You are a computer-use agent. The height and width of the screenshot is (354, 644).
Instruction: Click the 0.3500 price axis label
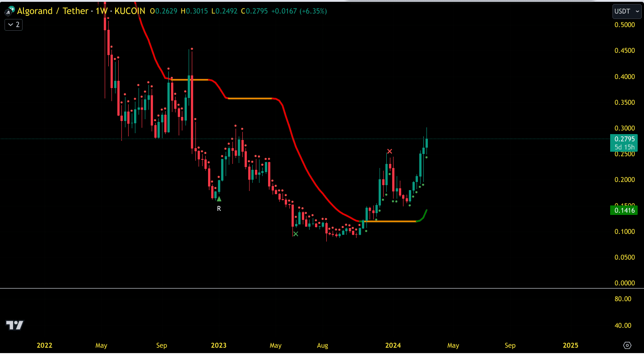[x=625, y=102]
